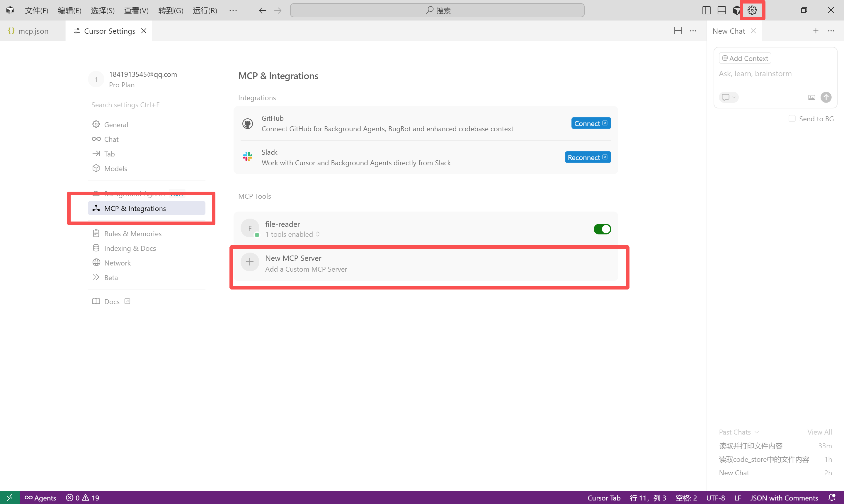The image size is (844, 504).
Task: Focus the Search settings field
Action: 147,105
